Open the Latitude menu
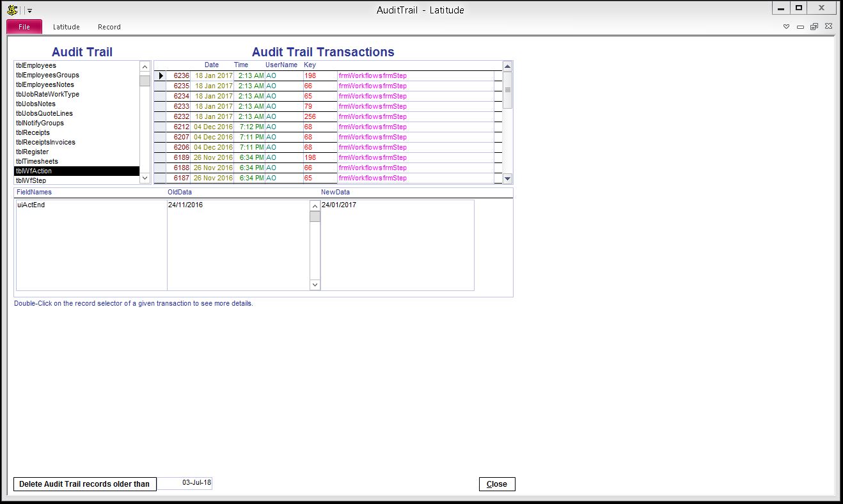 coord(66,27)
